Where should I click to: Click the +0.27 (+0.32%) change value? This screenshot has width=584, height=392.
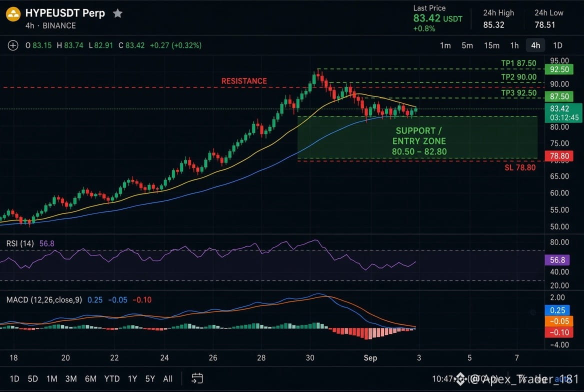tap(175, 45)
